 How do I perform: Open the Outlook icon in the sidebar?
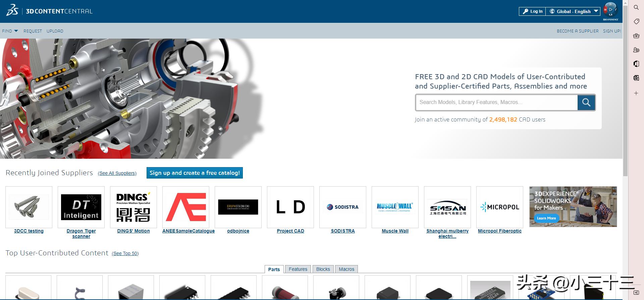click(636, 78)
